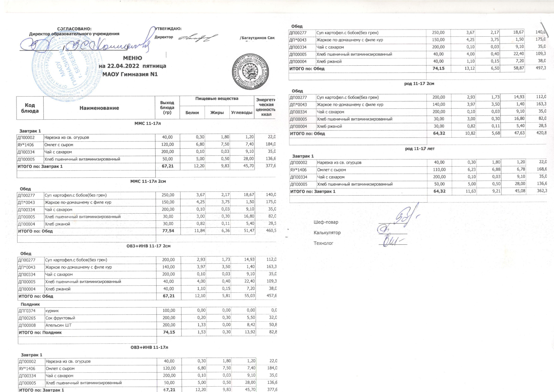This screenshot has width=554, height=392.
Task: Click the ОВЗ+ИНВ 11-17 2см section heading
Action: click(148, 246)
